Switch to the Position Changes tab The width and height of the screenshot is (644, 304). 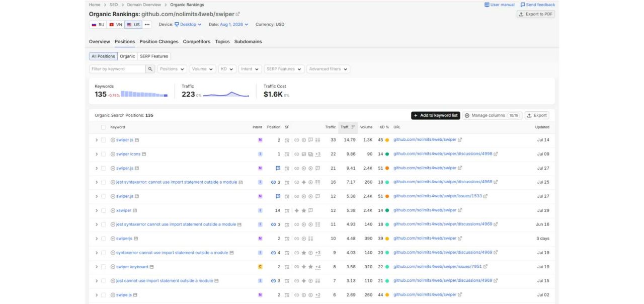(159, 42)
